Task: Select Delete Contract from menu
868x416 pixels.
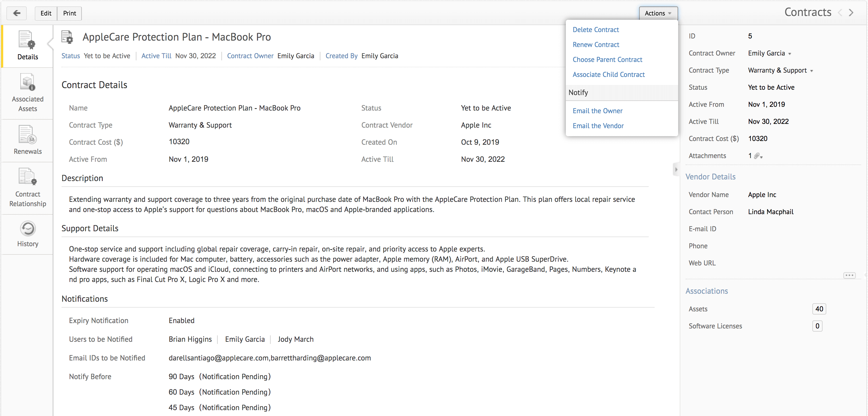Action: coord(596,30)
